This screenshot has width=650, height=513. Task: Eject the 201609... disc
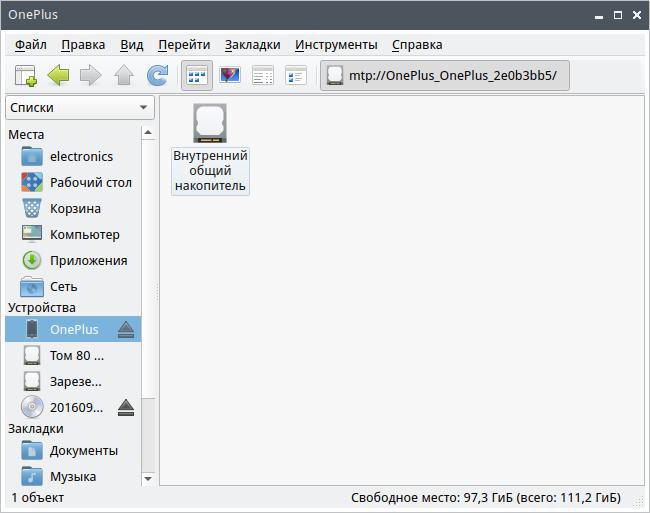click(x=126, y=408)
